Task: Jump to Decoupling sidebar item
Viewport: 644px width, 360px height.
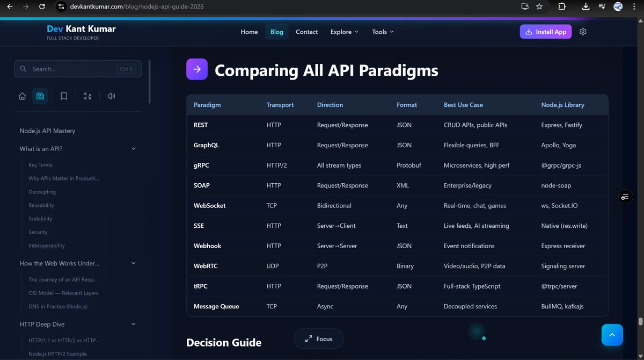Action: [42, 192]
